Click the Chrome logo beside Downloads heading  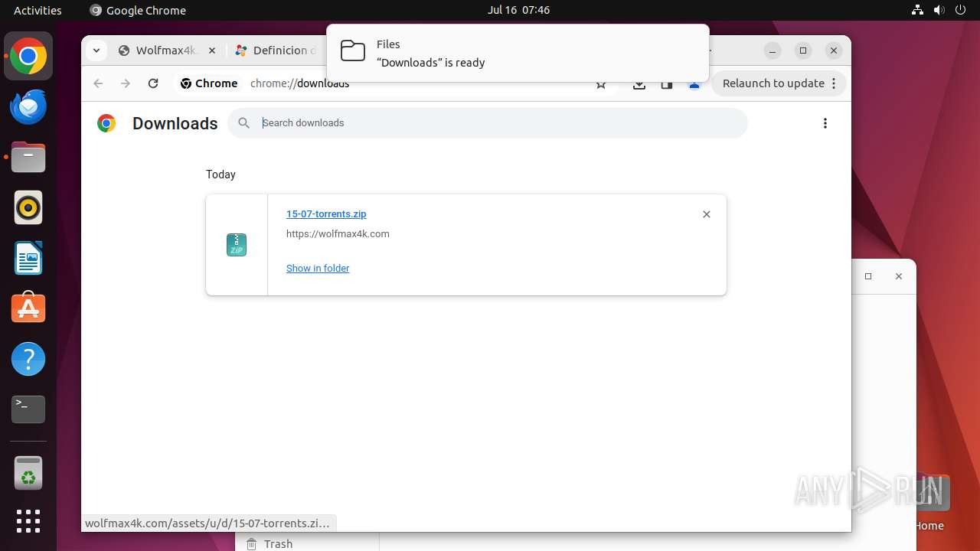coord(106,123)
